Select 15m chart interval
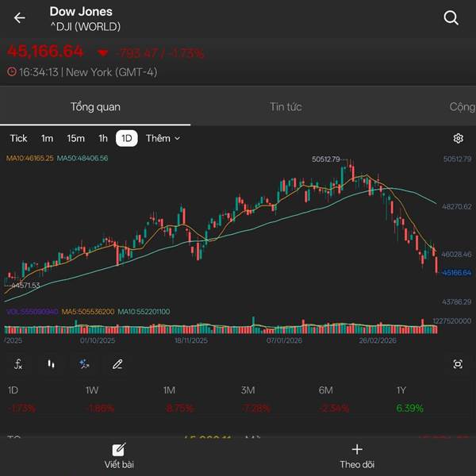This screenshot has width=476, height=476. pyautogui.click(x=75, y=138)
